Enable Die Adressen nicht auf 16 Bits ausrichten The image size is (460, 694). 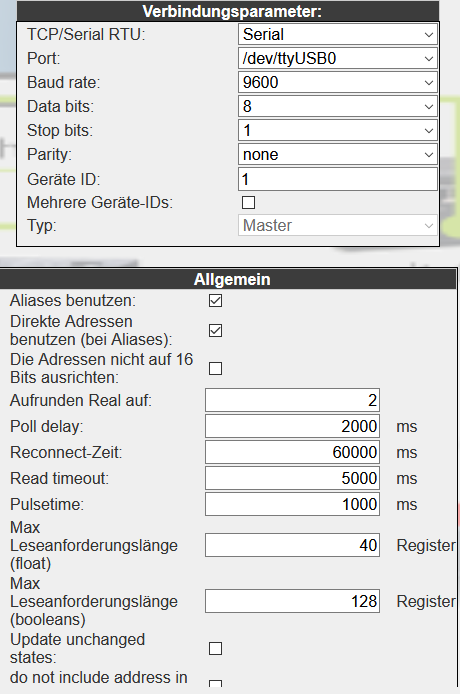[x=215, y=368]
